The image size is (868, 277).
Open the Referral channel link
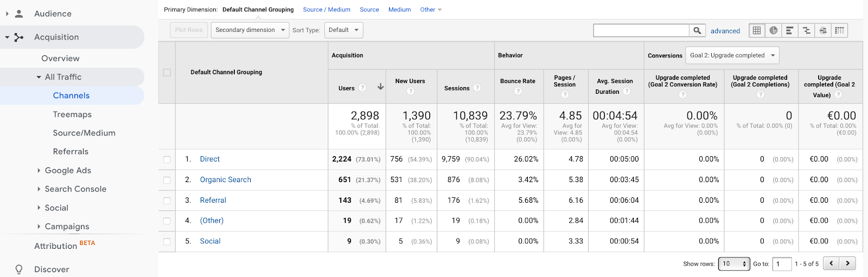click(x=213, y=200)
